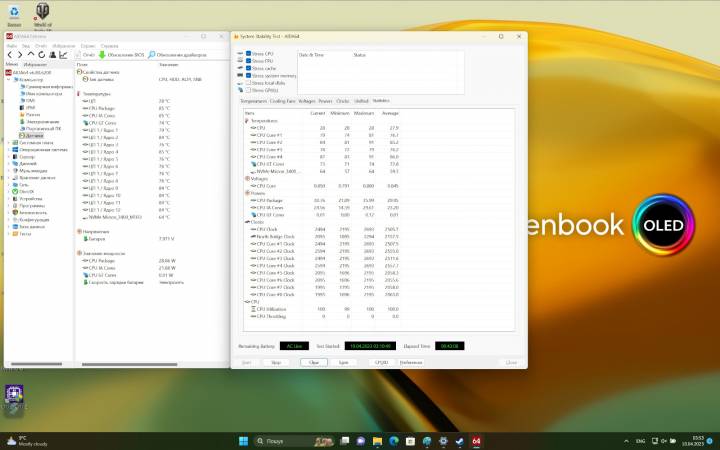Go back with the AIDA64 toolbar back arrow
Image resolution: width=720 pixels, height=450 pixels.
[10, 55]
